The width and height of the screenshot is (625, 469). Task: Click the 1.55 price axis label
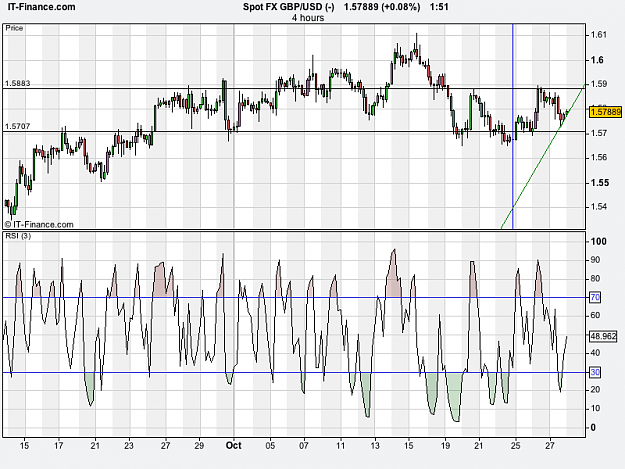599,183
